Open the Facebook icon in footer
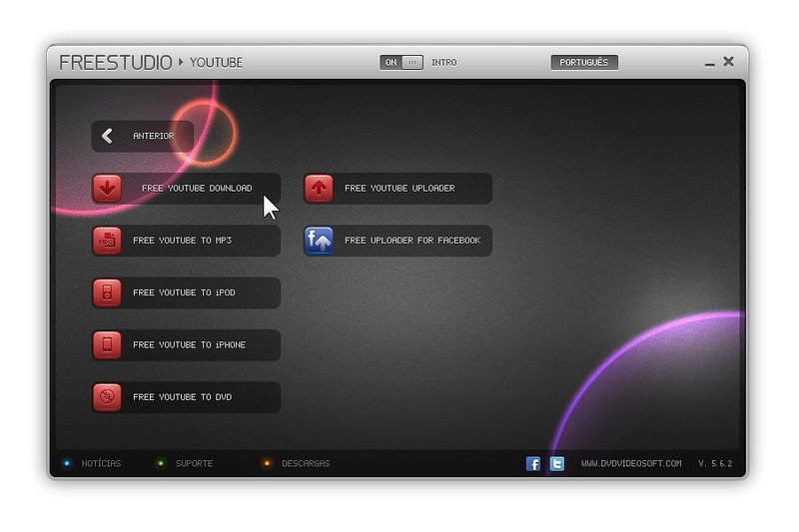The image size is (799, 532). click(533, 464)
